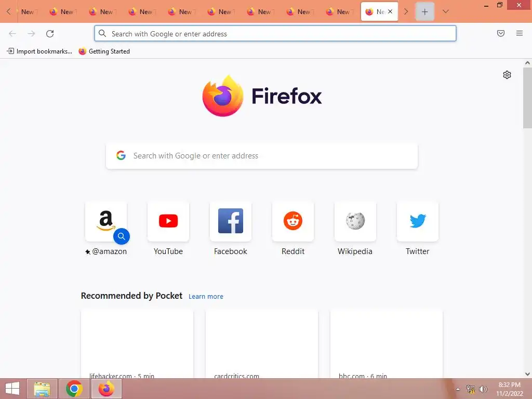Click the Firefox logo on the page
The width and height of the screenshot is (532, 399).
tap(223, 96)
